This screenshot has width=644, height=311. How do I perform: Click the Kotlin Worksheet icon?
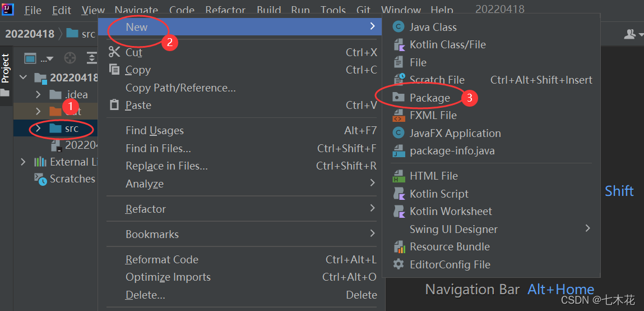[x=399, y=211]
